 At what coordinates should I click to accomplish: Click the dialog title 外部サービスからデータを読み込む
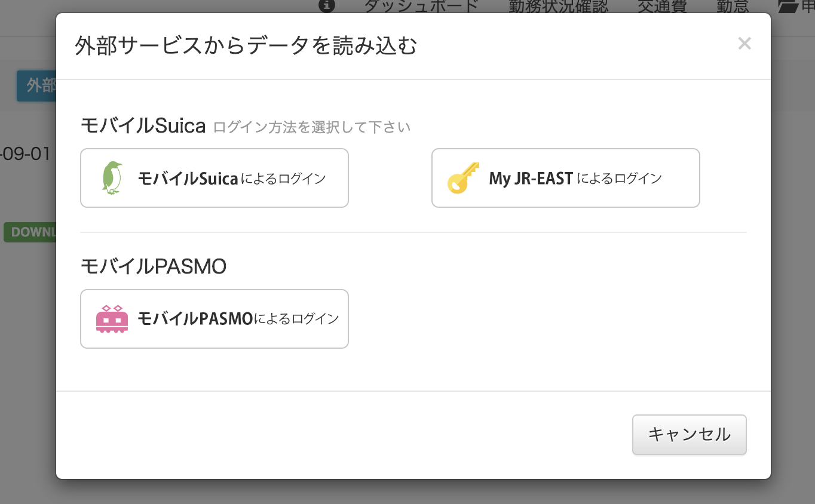click(x=246, y=46)
